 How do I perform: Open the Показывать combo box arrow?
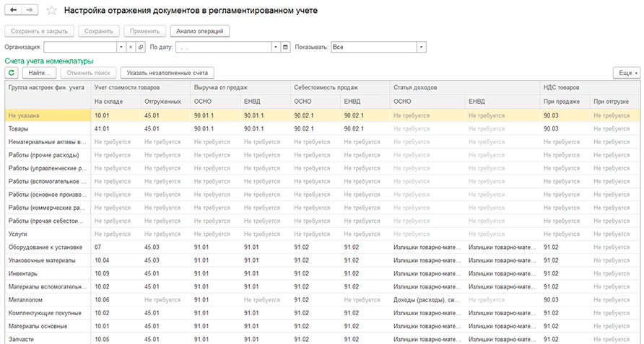pyautogui.click(x=422, y=47)
